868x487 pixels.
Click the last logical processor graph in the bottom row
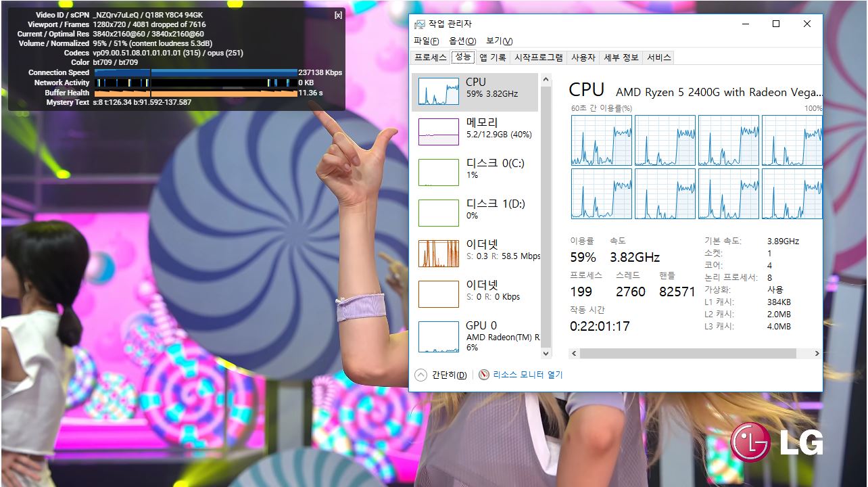click(792, 194)
